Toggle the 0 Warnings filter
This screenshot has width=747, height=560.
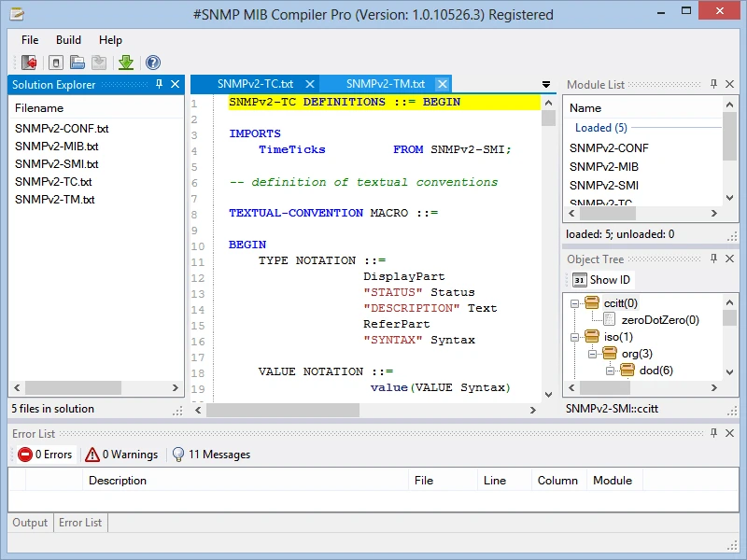[x=121, y=455]
